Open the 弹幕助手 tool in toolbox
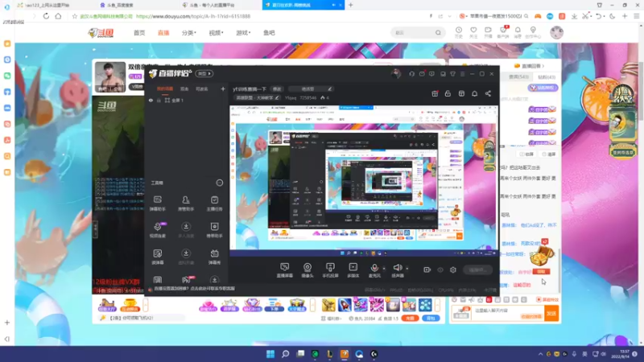 click(157, 204)
